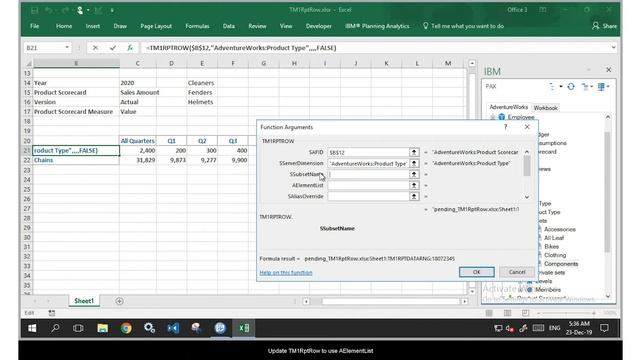Open Task View on the taskbar
The width and height of the screenshot is (640, 360).
[78, 328]
